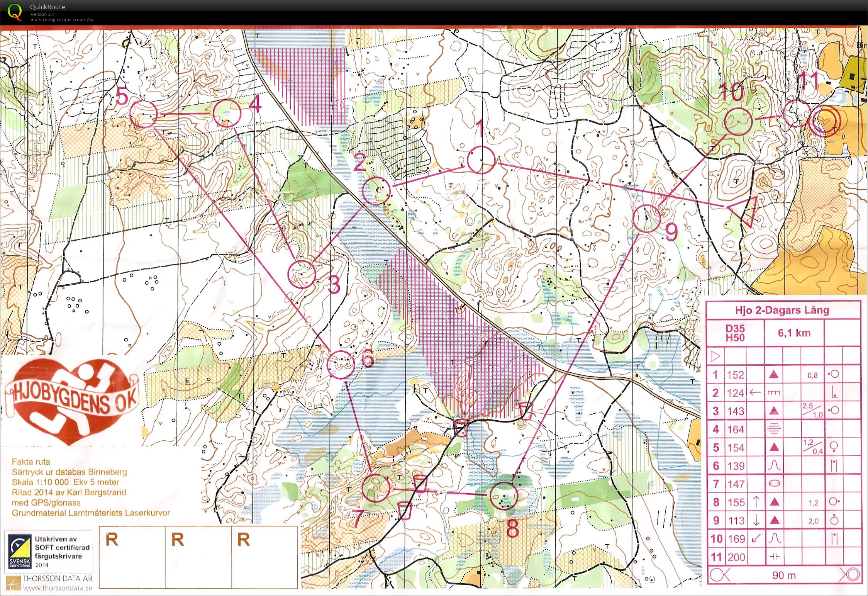Click the QuickRoute title text
The image size is (868, 596).
pos(47,7)
